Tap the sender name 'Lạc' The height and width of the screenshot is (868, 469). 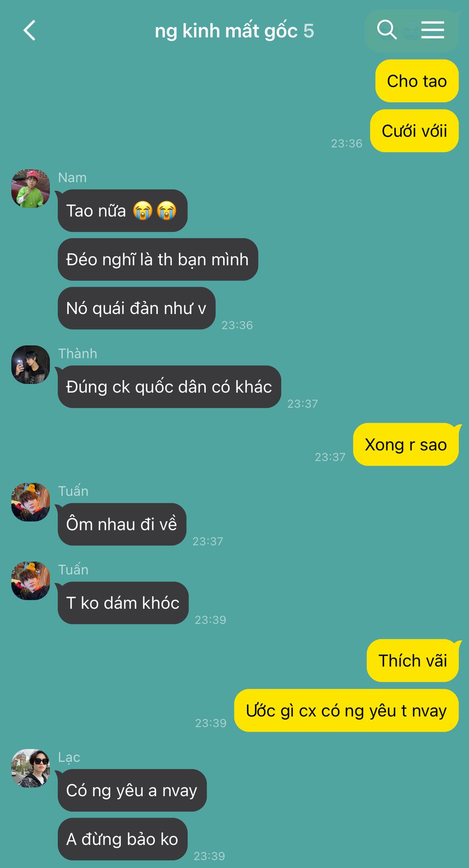click(69, 757)
